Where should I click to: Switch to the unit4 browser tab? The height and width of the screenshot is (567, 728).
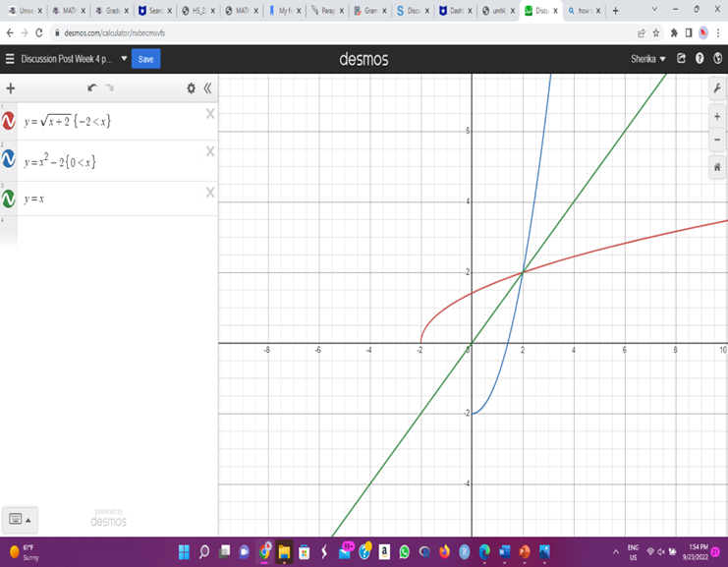click(497, 10)
